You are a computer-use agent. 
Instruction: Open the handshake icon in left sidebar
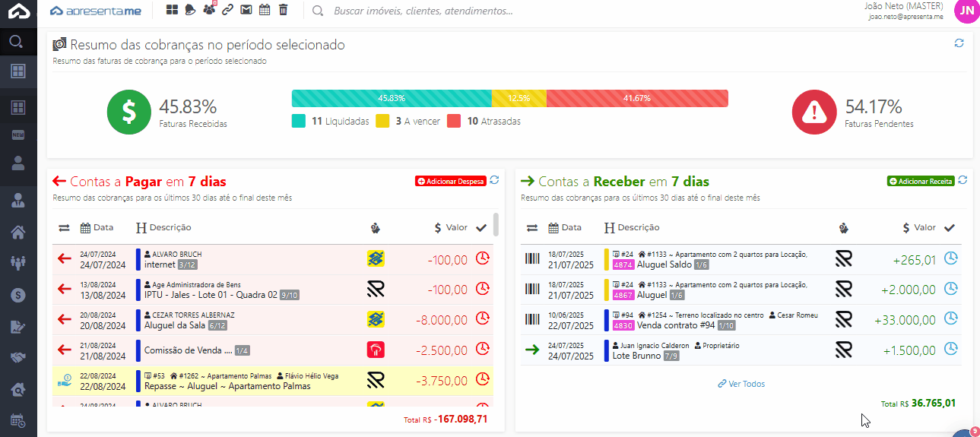pyautogui.click(x=18, y=357)
